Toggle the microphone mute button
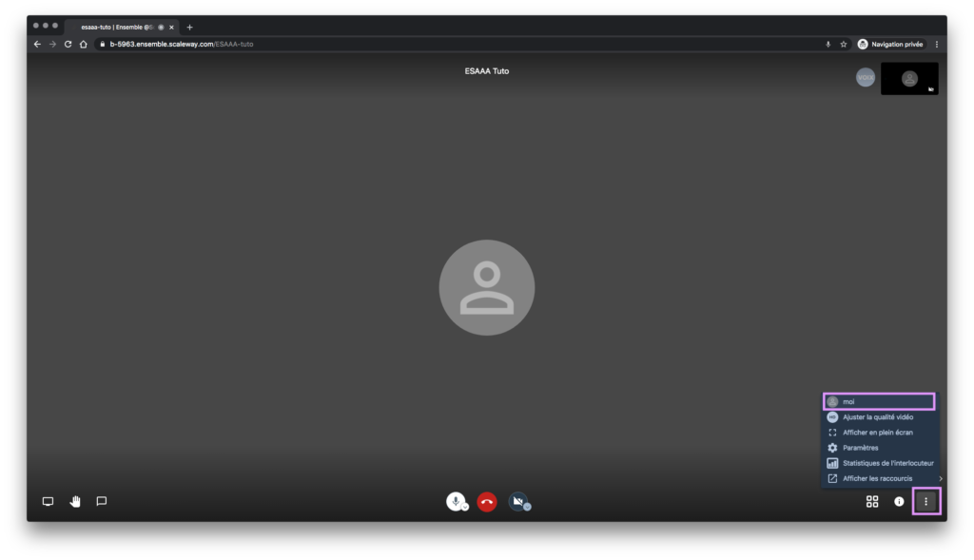974x560 pixels. (x=456, y=501)
